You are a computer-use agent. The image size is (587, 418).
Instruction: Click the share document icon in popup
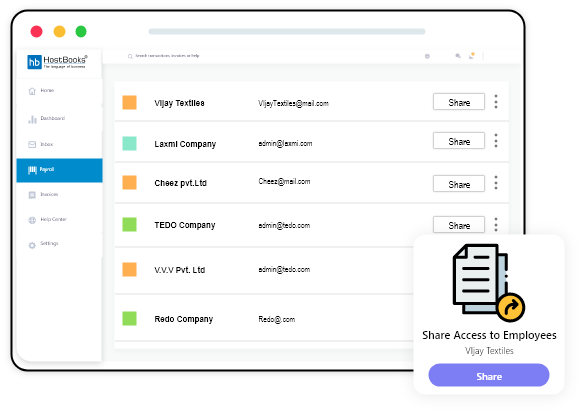coord(488,283)
